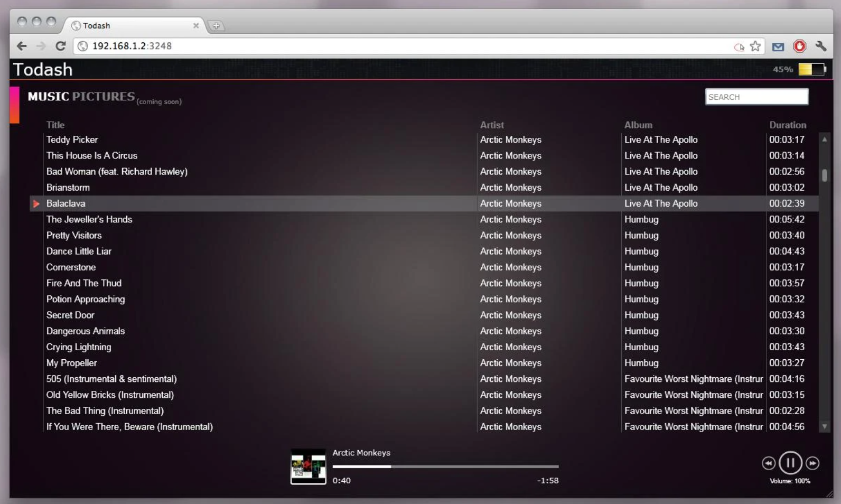Screen dimensions: 841x504
Task: Click the Volume: 100% label
Action: click(x=790, y=481)
